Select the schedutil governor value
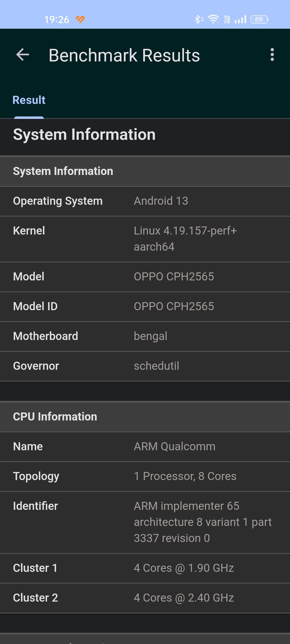Image resolution: width=290 pixels, height=644 pixels. point(157,366)
